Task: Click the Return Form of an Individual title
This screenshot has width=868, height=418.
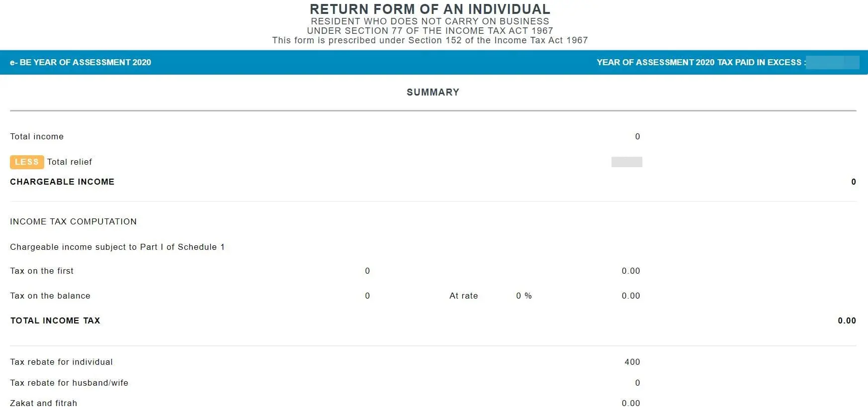Action: pos(430,9)
